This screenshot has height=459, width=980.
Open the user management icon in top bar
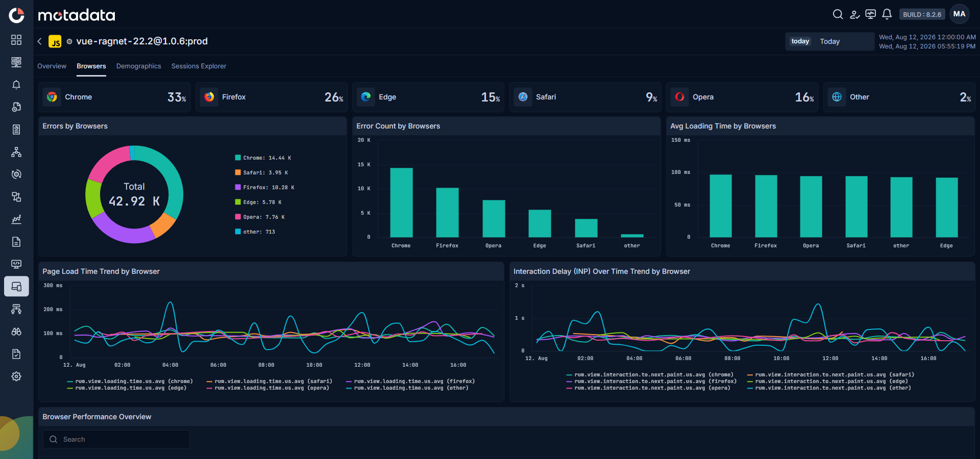(854, 14)
